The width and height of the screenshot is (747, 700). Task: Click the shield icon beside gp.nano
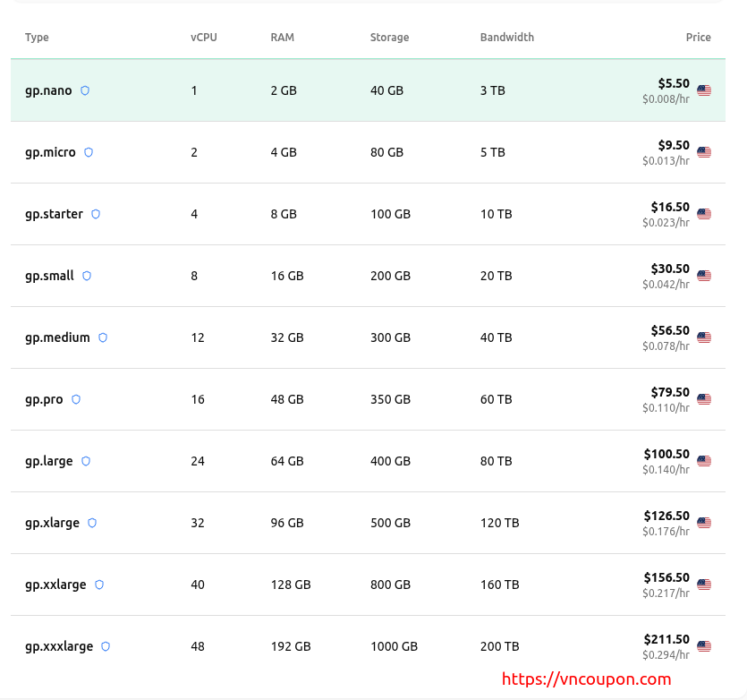pos(85,90)
